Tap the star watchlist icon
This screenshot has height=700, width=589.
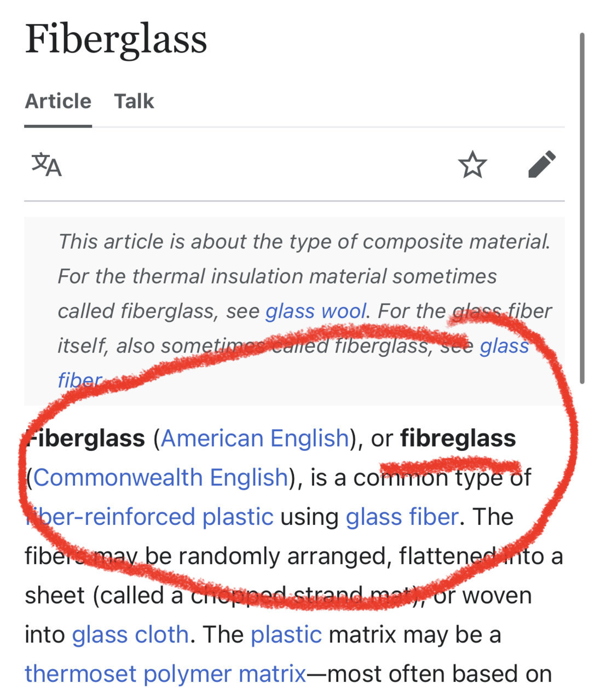click(472, 165)
